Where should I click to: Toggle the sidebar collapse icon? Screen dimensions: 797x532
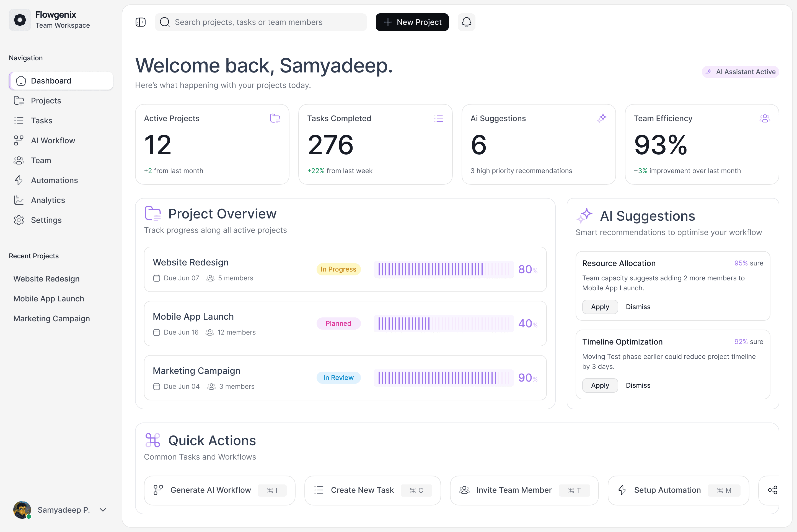click(x=141, y=22)
